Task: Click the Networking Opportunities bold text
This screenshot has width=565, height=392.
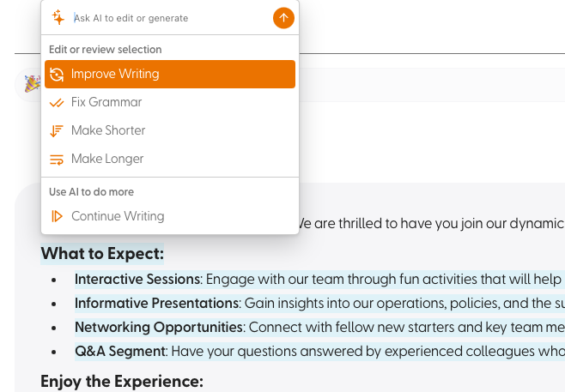Action: 159,327
